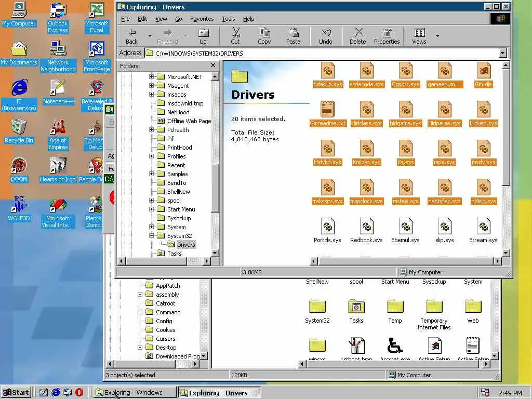Image resolution: width=532 pixels, height=399 pixels.
Task: Expand the Pchealth folder node
Action: (151, 129)
